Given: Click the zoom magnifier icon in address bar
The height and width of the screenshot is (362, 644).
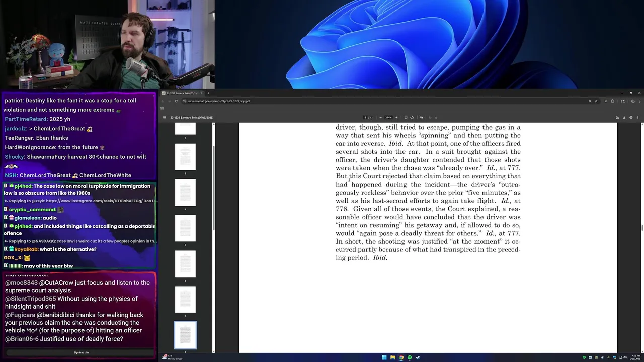Looking at the screenshot, I should (x=590, y=101).
